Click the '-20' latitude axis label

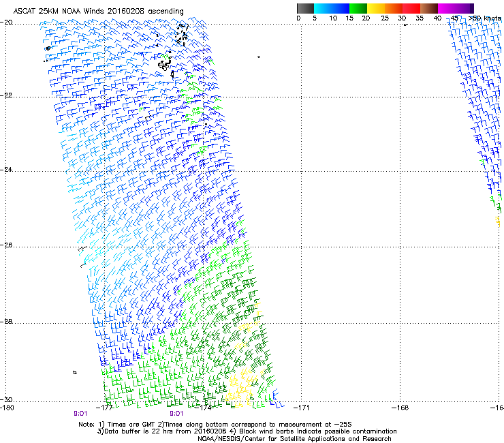(6, 22)
